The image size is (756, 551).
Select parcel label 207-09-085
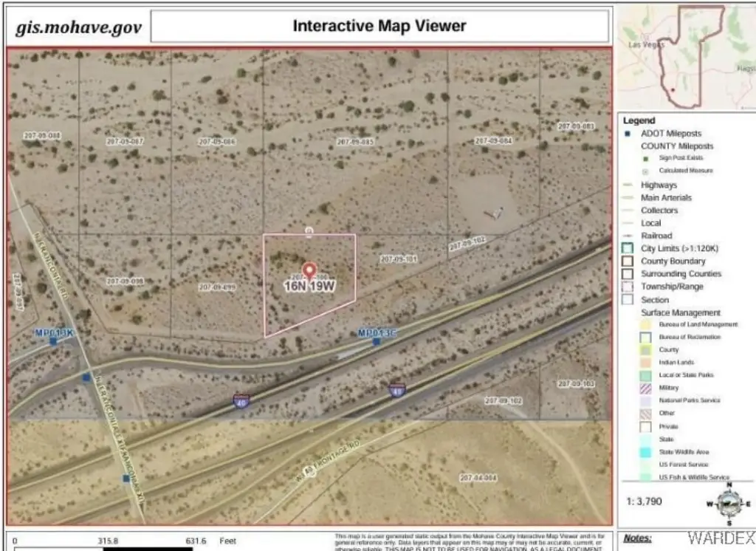click(x=354, y=142)
